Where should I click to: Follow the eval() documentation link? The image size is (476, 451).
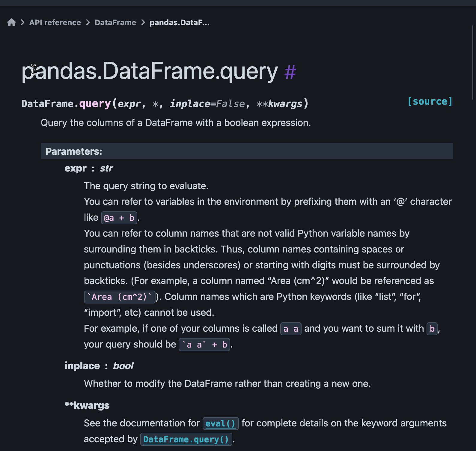pos(221,423)
